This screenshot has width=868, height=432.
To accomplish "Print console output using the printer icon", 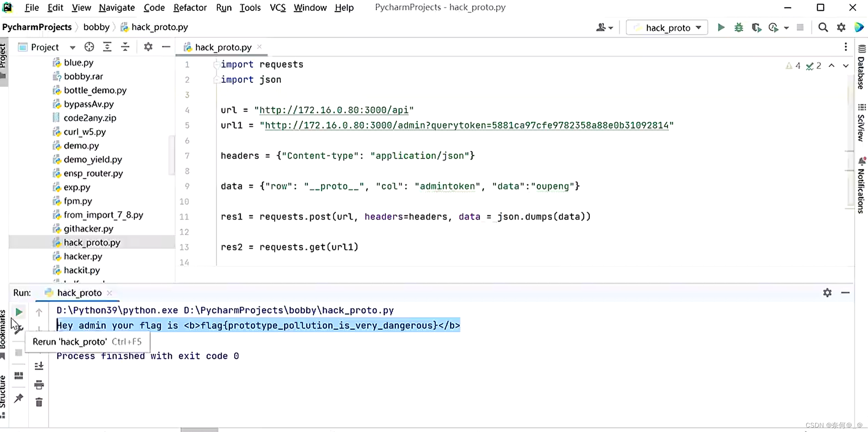I will [x=39, y=385].
